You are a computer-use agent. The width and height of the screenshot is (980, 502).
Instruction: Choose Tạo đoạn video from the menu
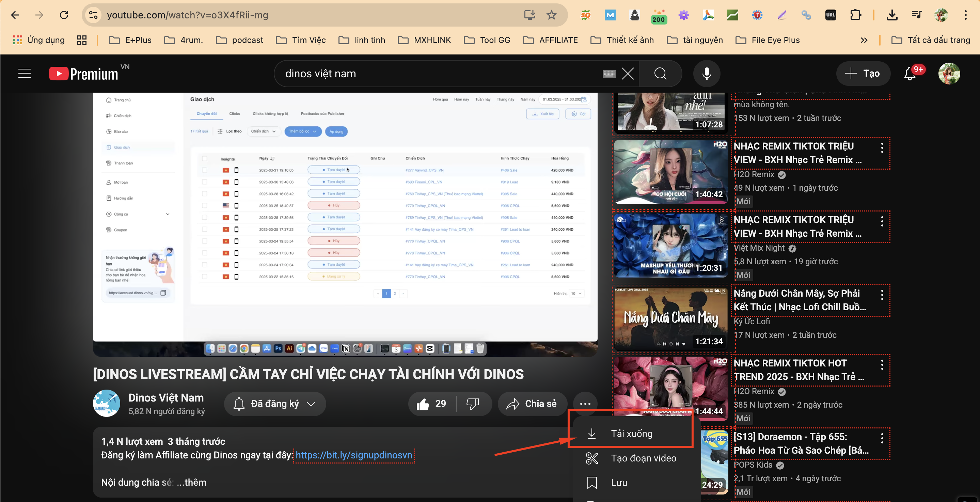coord(637,458)
